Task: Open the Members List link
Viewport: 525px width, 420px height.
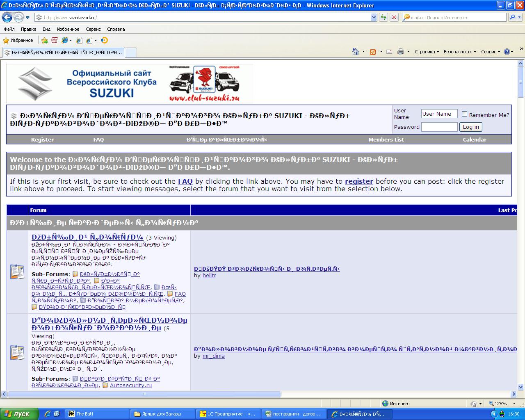Action: [x=386, y=139]
